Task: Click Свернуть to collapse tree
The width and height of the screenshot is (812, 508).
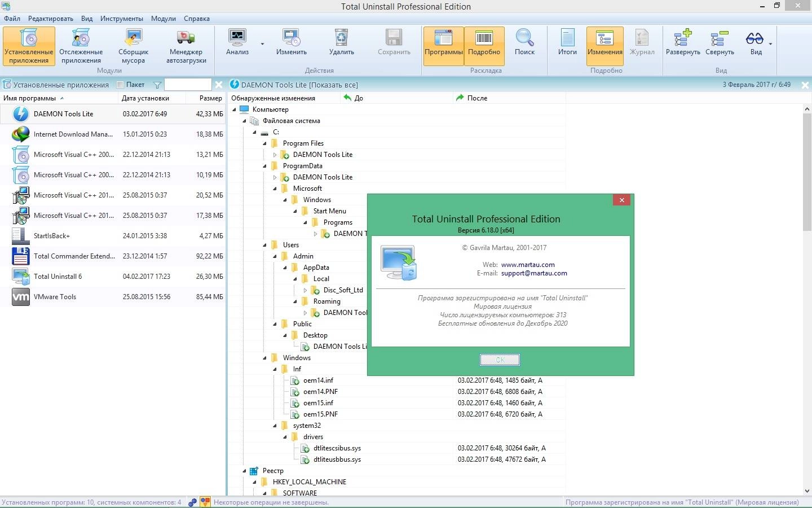Action: click(x=720, y=43)
